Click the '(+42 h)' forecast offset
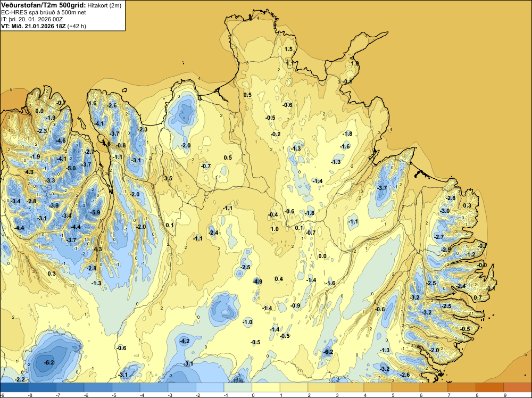The height and width of the screenshot is (398, 532). 77,26
